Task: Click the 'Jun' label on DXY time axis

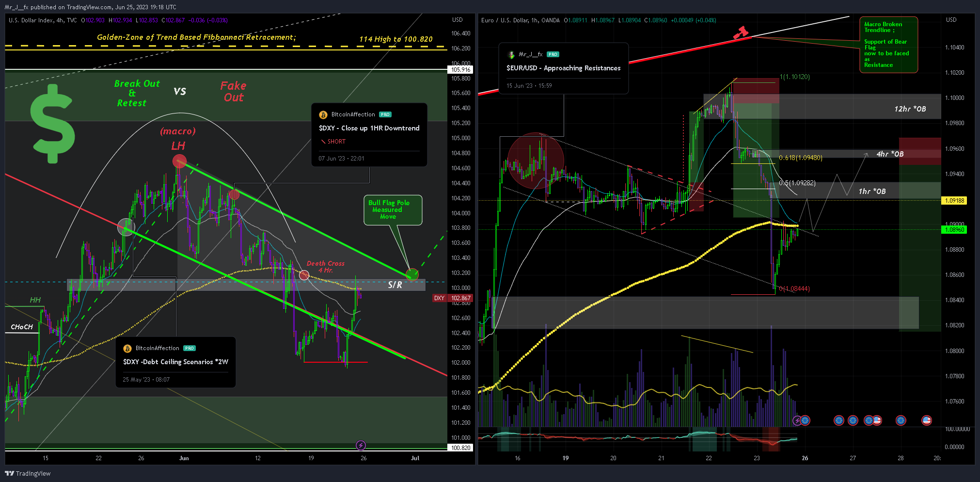Action: 184,458
